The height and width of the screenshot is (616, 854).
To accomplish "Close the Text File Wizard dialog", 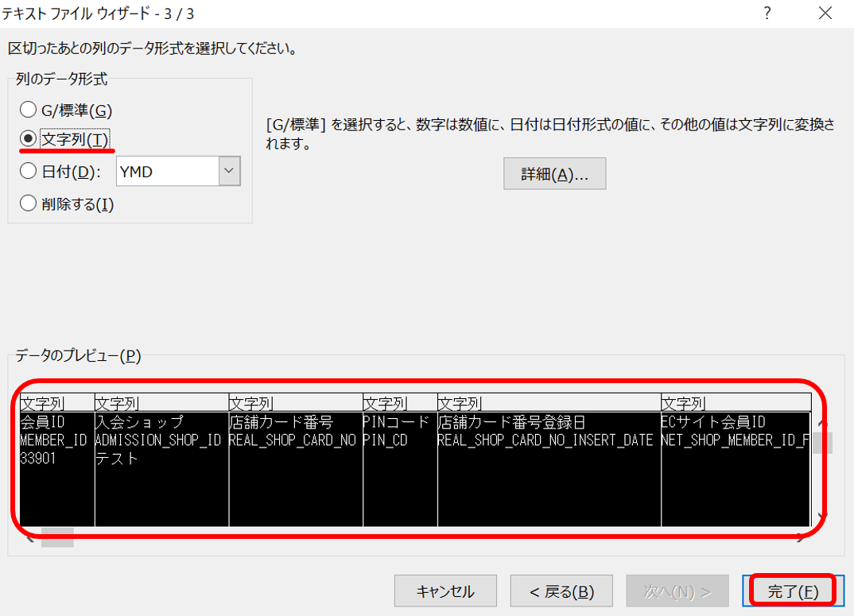I will point(825,14).
